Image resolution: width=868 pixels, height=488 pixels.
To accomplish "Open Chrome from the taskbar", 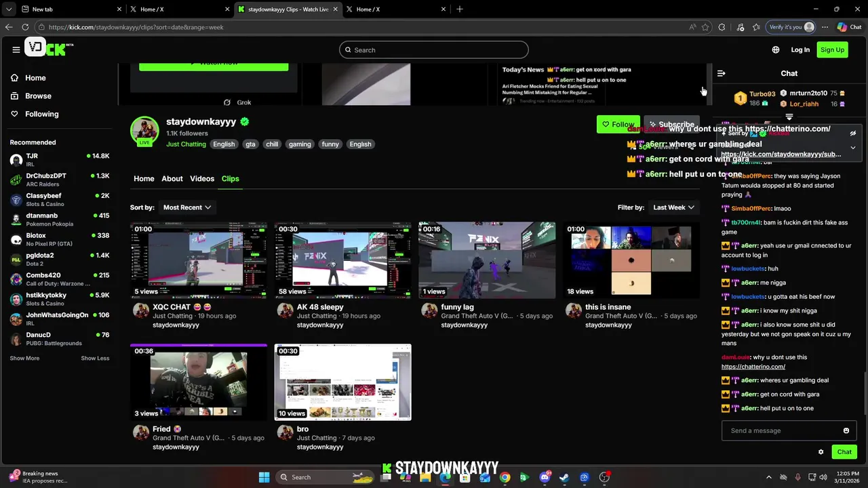I will pyautogui.click(x=505, y=477).
